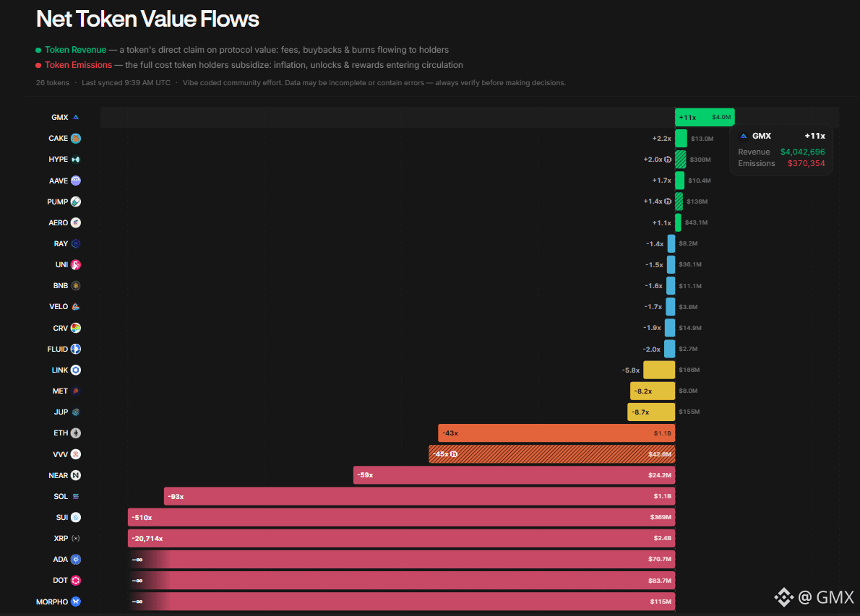Select the yellow MET -8.2x bar

point(653,391)
